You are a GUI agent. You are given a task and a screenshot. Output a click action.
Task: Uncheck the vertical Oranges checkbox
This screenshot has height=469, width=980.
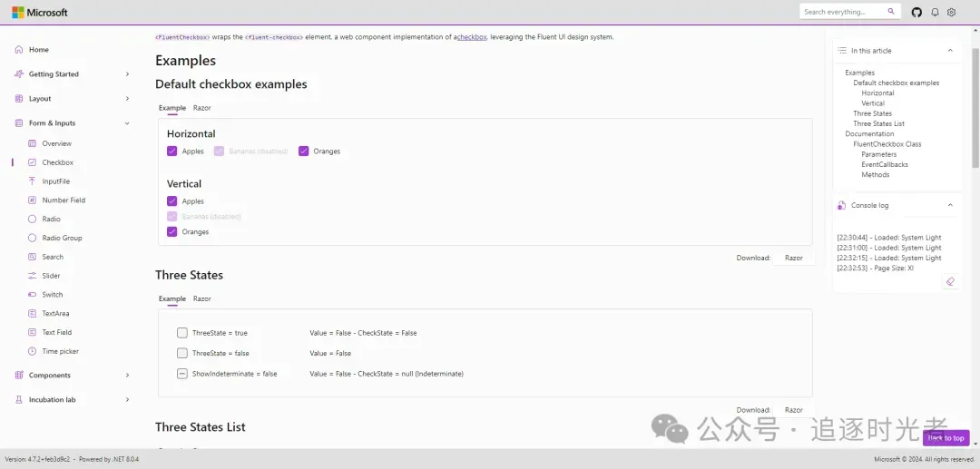point(171,231)
